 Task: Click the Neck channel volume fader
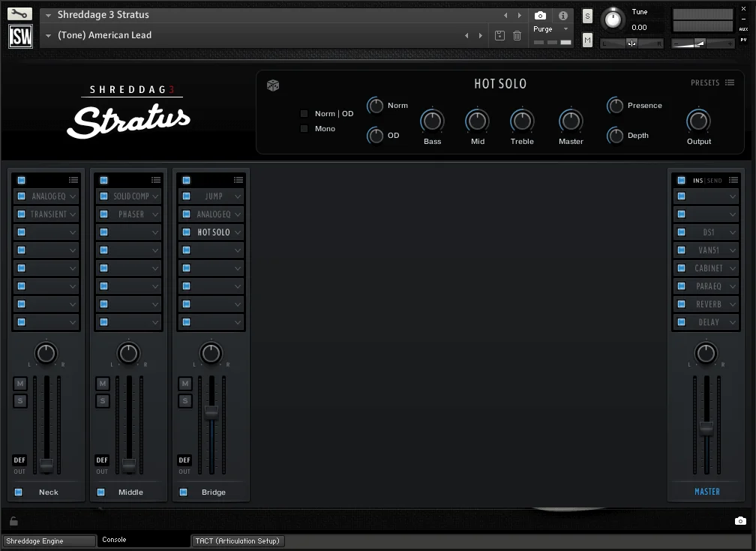pos(46,465)
